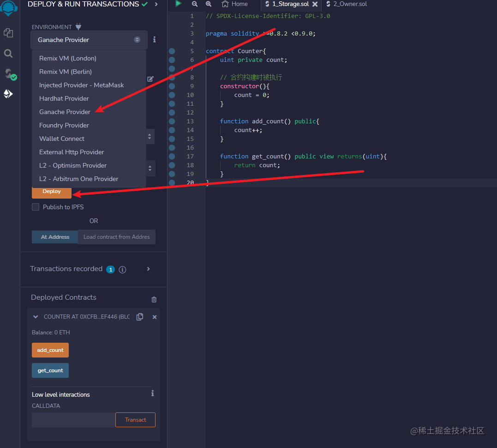Run script with the green play icon
Screen dimensions: 497x448
click(179, 4)
